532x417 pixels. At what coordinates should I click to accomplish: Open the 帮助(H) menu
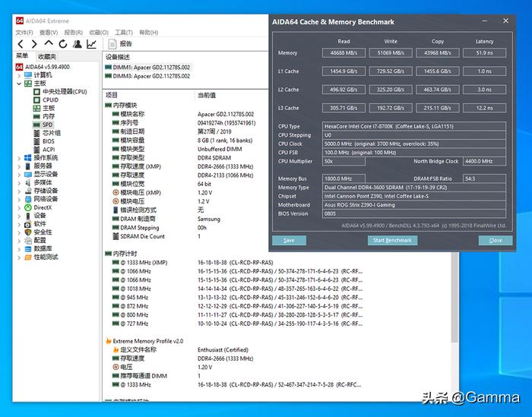coord(149,33)
